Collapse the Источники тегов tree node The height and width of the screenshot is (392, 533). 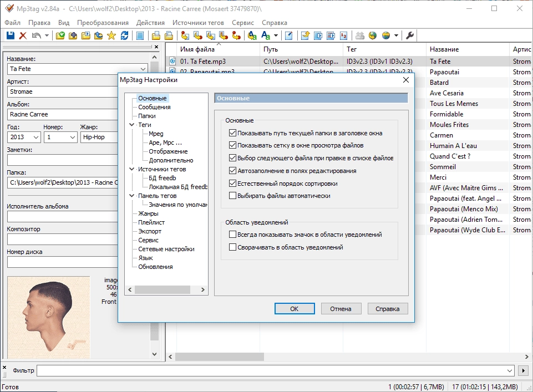(x=132, y=169)
